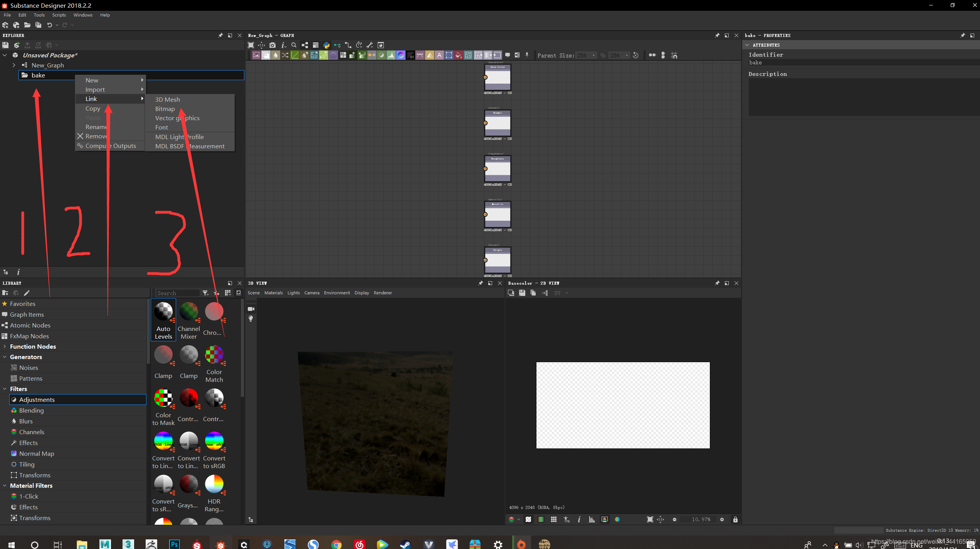This screenshot has height=549, width=980.
Task: Save the bitmap from the 2D view
Action: [x=522, y=293]
